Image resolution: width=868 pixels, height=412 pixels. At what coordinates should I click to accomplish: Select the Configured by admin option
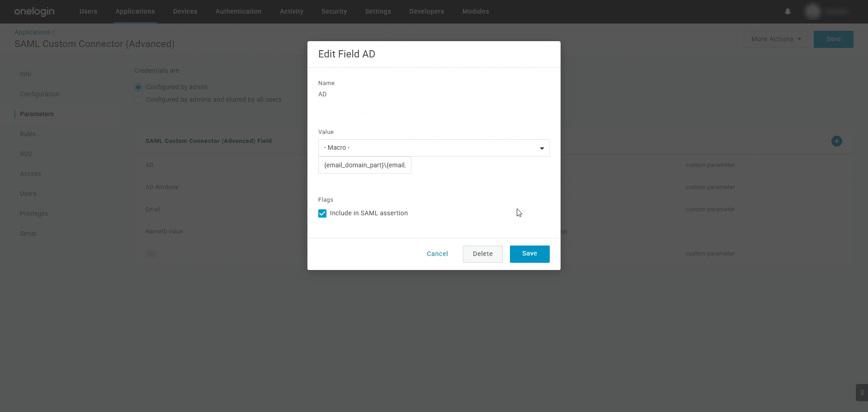click(x=138, y=87)
